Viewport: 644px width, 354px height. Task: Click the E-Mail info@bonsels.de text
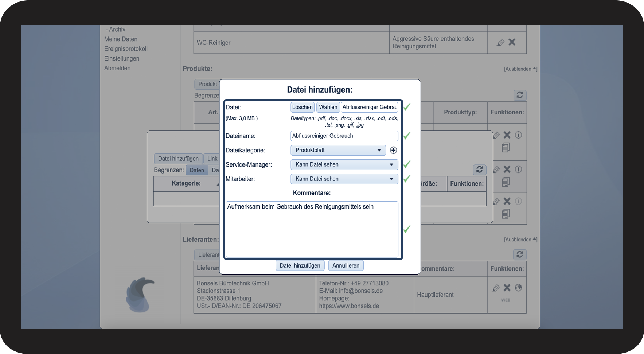351,291
